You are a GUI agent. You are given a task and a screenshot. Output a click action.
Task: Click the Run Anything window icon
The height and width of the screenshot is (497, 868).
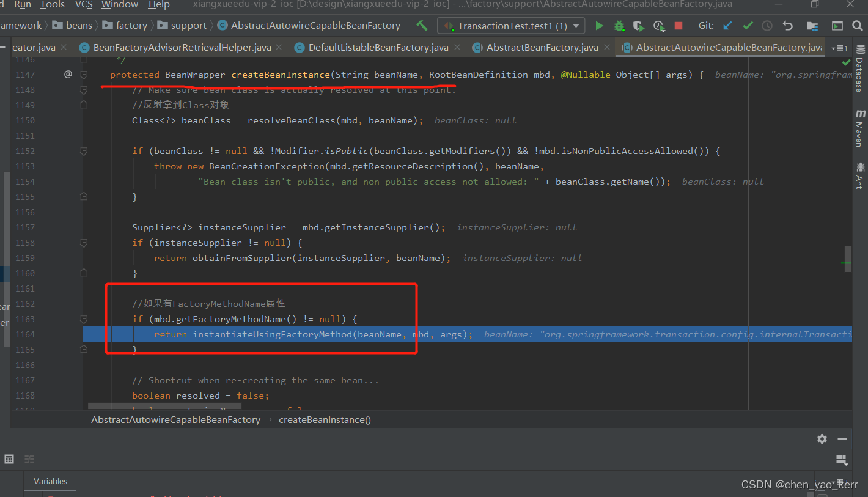(837, 26)
